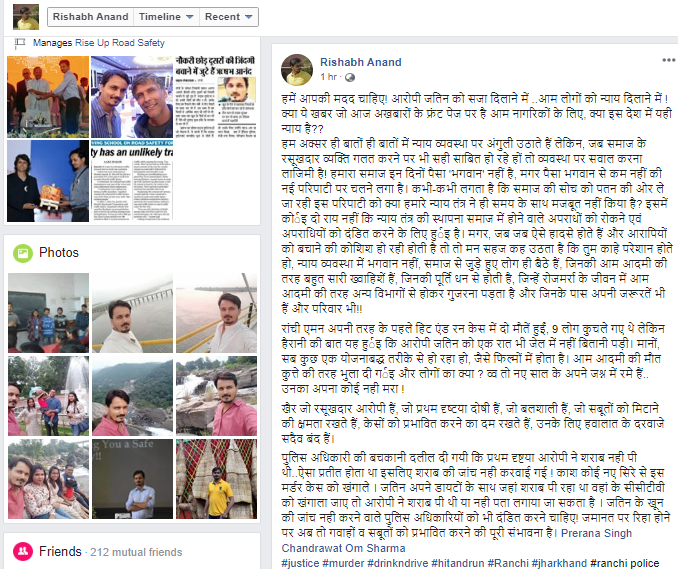This screenshot has height=569, width=678.
Task: Click the flag icon beside Manages
Action: point(20,43)
